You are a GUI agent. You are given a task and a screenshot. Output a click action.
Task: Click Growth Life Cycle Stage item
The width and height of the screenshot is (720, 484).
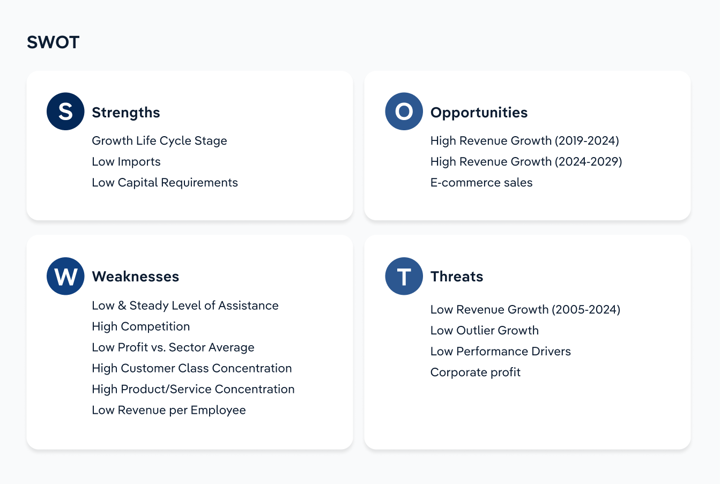159,141
